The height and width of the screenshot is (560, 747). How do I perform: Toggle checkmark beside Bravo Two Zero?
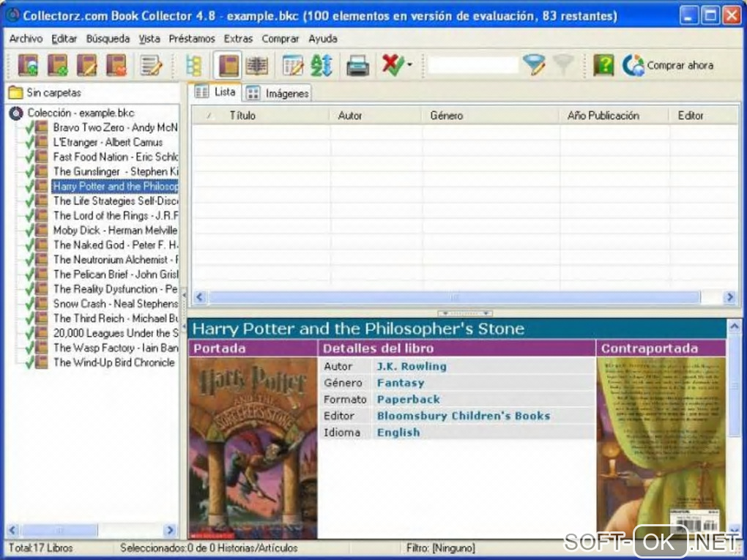point(29,128)
